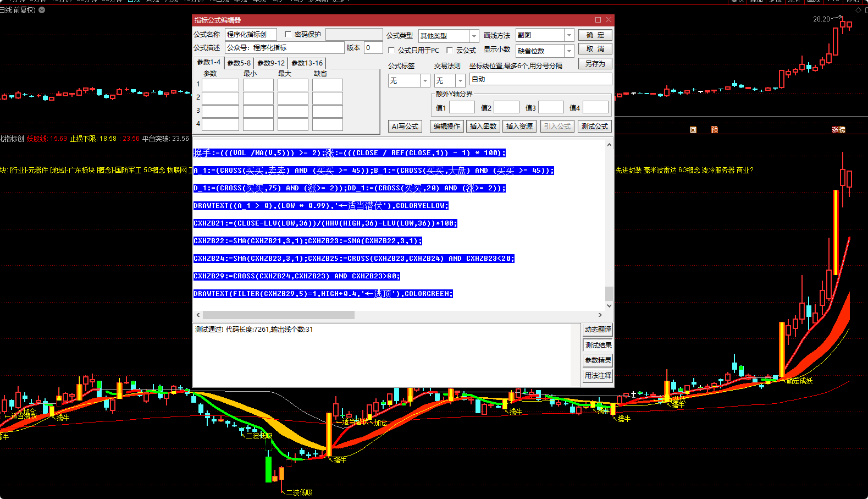Switch to the 参数5-8 tab
This screenshot has height=499, width=868.
coord(239,63)
